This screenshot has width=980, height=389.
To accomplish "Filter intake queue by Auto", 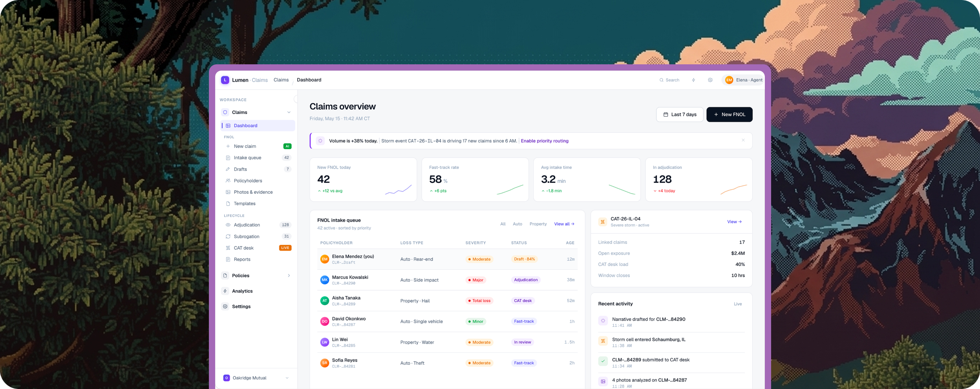I will 517,224.
